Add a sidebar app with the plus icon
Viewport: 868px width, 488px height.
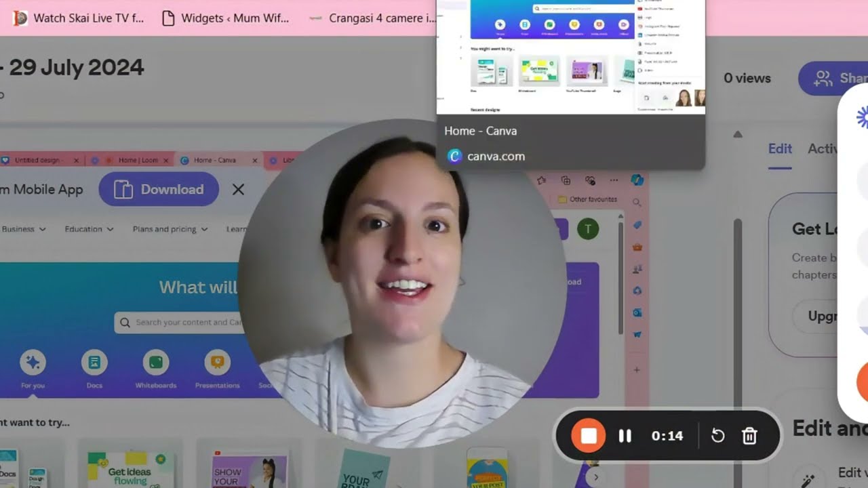pos(637,370)
